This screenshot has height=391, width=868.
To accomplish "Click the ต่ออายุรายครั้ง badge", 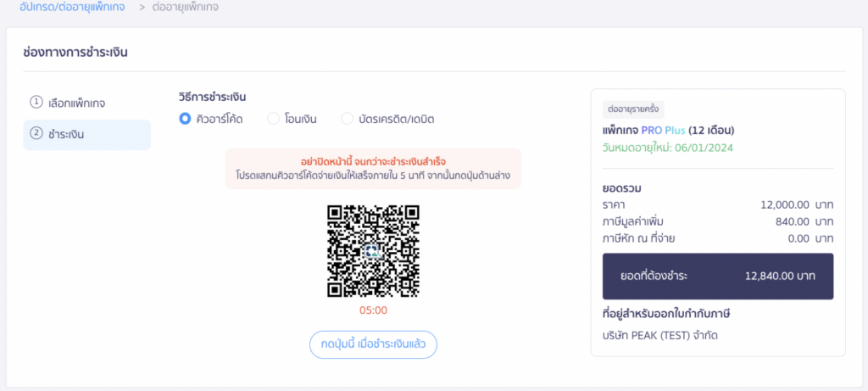I will click(633, 109).
